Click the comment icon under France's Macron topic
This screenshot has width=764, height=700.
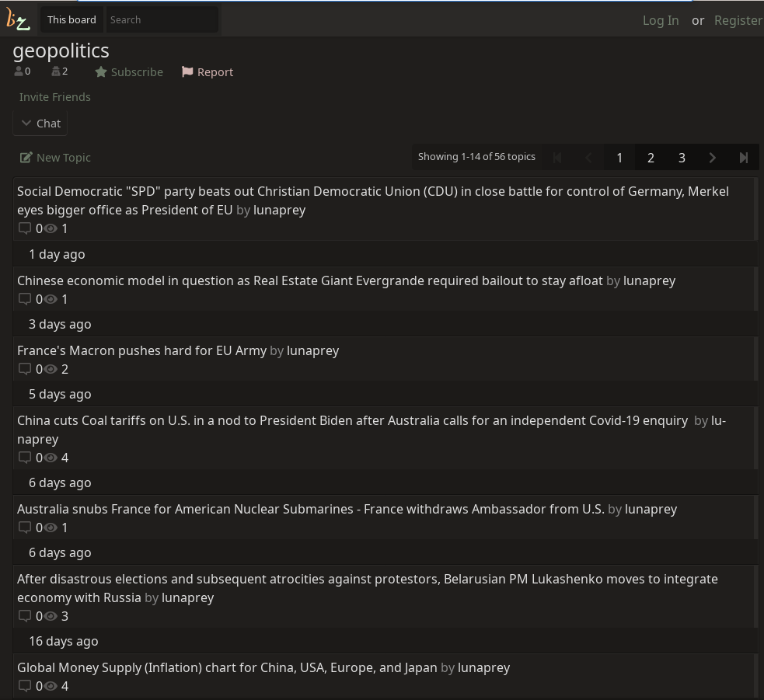click(25, 369)
